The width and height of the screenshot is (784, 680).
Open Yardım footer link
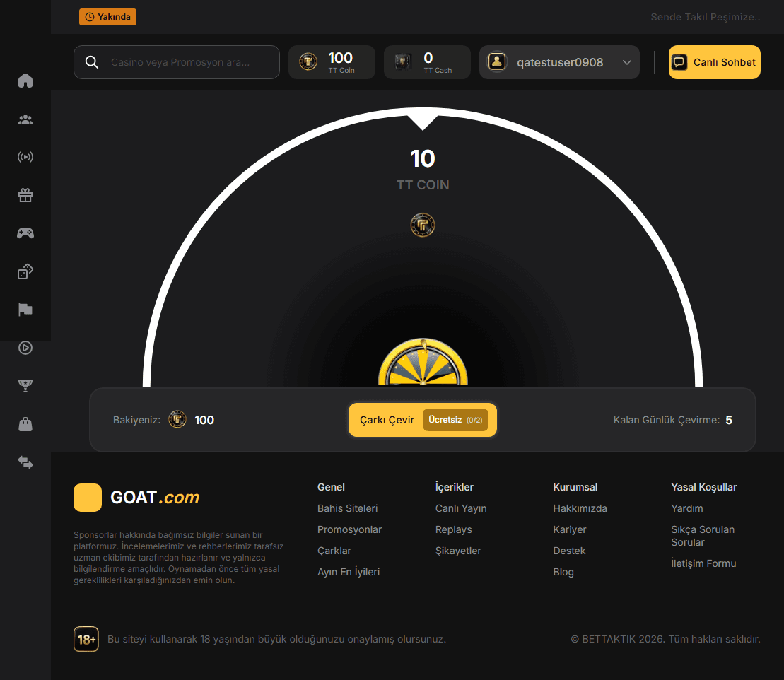[687, 508]
